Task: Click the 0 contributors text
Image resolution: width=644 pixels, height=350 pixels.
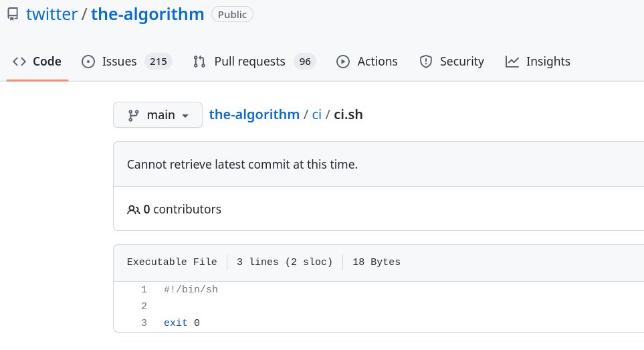Action: 183,209
